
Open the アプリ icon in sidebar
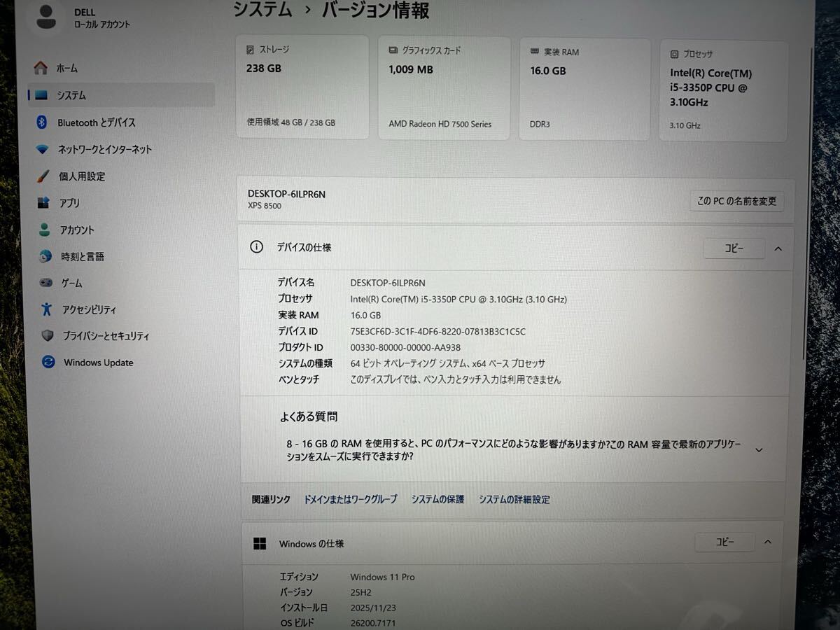(x=43, y=203)
